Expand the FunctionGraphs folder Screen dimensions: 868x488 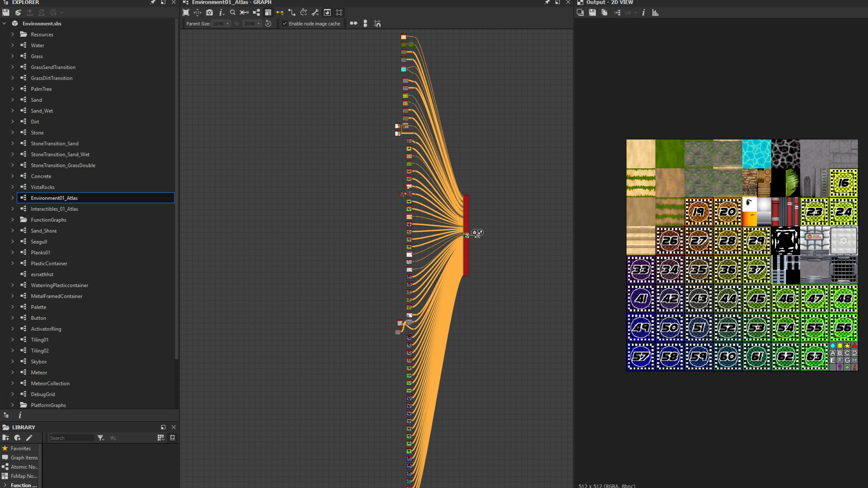click(x=13, y=220)
